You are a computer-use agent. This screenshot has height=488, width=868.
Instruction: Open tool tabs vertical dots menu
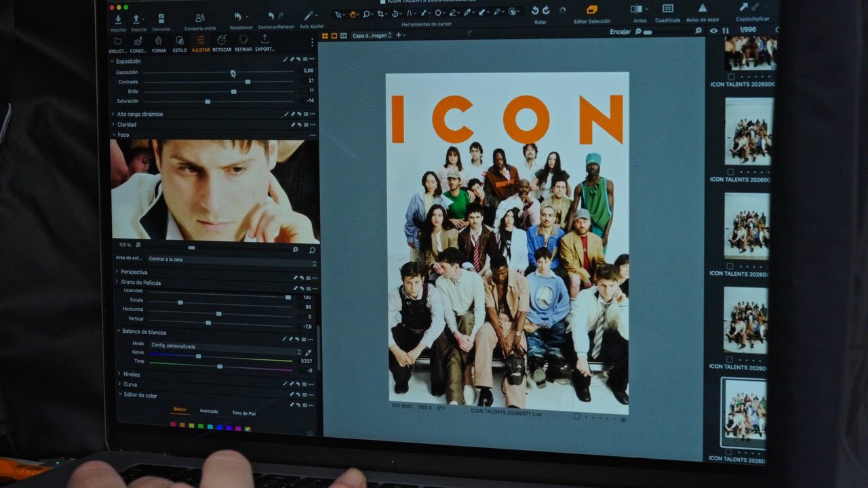tap(312, 42)
